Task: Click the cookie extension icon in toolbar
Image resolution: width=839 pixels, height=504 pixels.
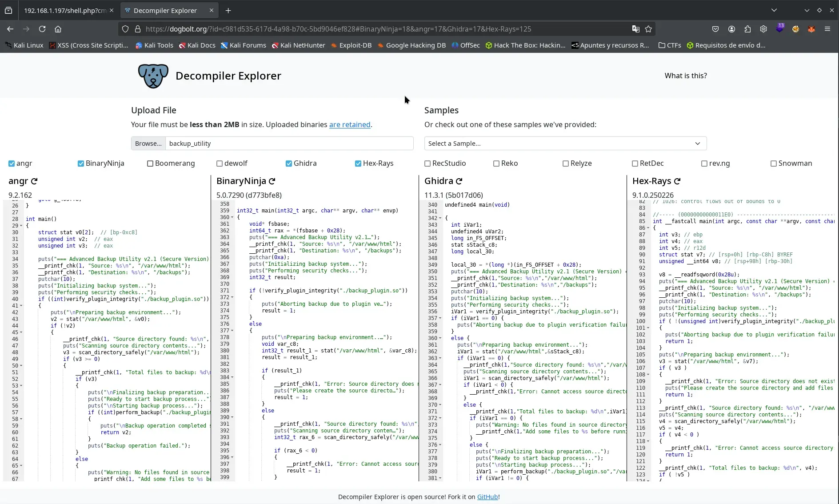Action: [795, 29]
